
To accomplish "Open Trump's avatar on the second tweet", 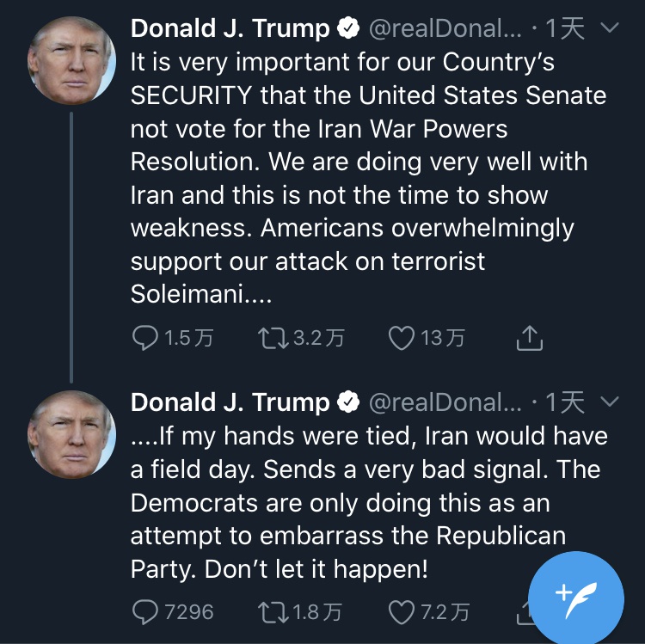I will pos(71,434).
